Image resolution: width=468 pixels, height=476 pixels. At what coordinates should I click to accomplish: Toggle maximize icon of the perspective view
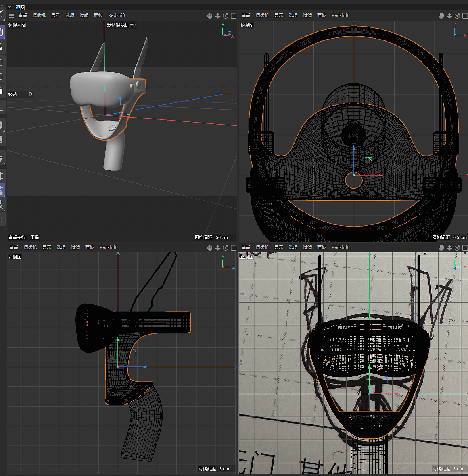click(x=234, y=16)
